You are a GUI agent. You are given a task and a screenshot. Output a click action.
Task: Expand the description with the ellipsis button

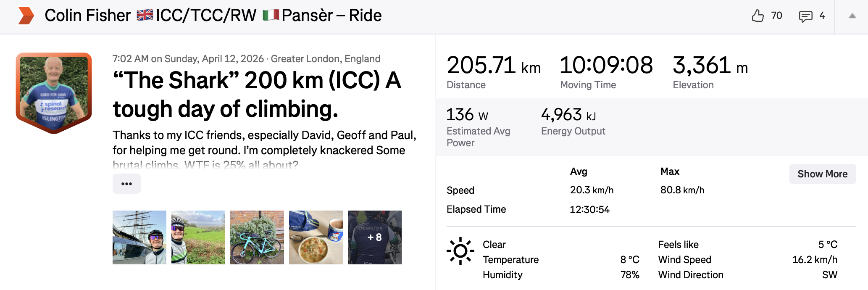click(x=126, y=184)
